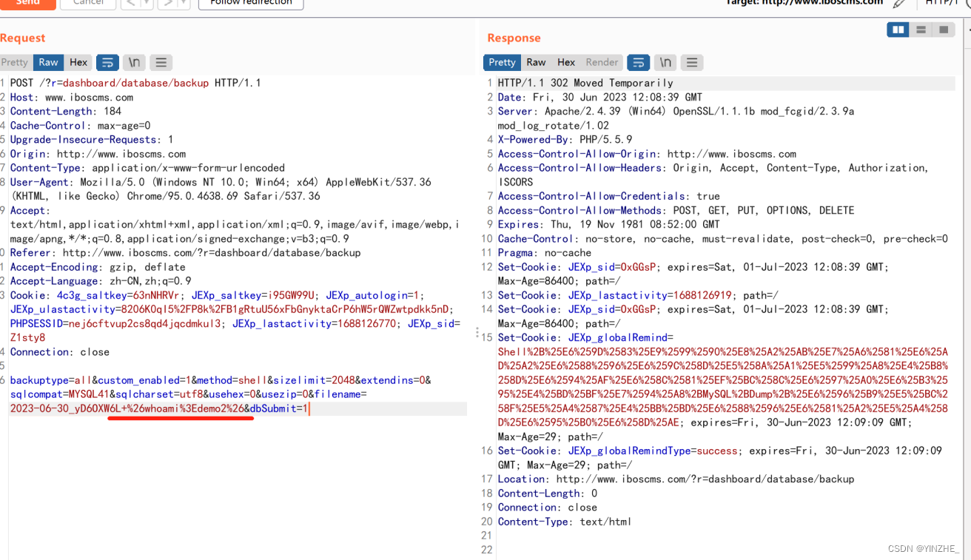Click the Date header in the Response
The width and height of the screenshot is (971, 560).
[x=600, y=97]
